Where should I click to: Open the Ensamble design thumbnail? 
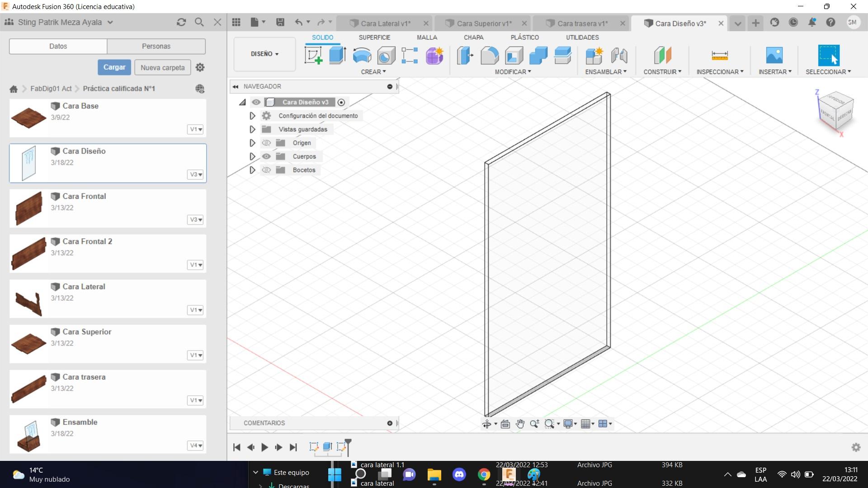28,434
